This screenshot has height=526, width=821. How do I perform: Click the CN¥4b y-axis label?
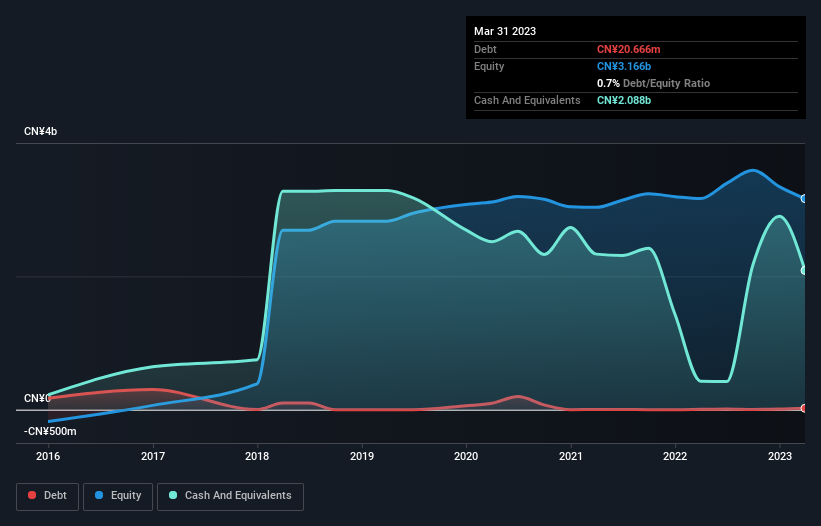pos(40,131)
